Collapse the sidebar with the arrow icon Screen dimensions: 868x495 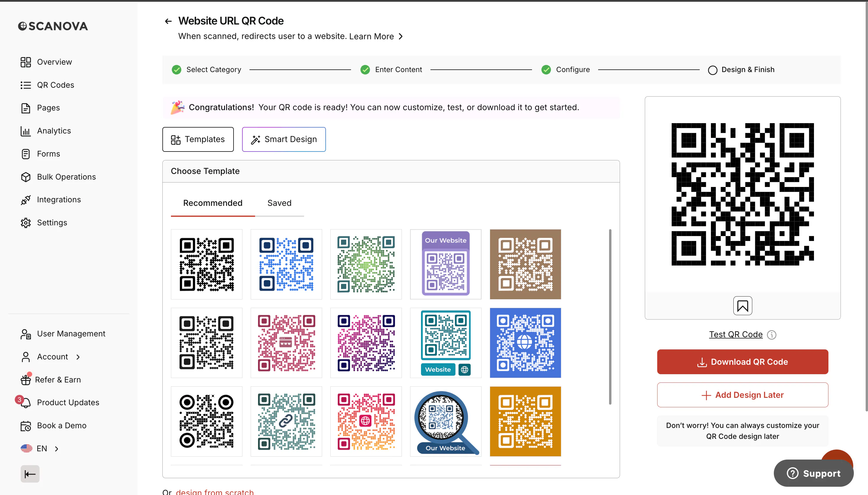pyautogui.click(x=30, y=473)
